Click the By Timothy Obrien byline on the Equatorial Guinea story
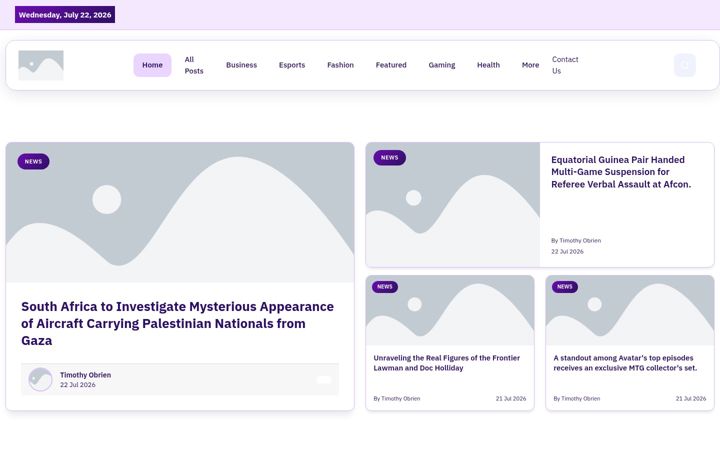Screen dimensions: 720x450 [x=576, y=241]
